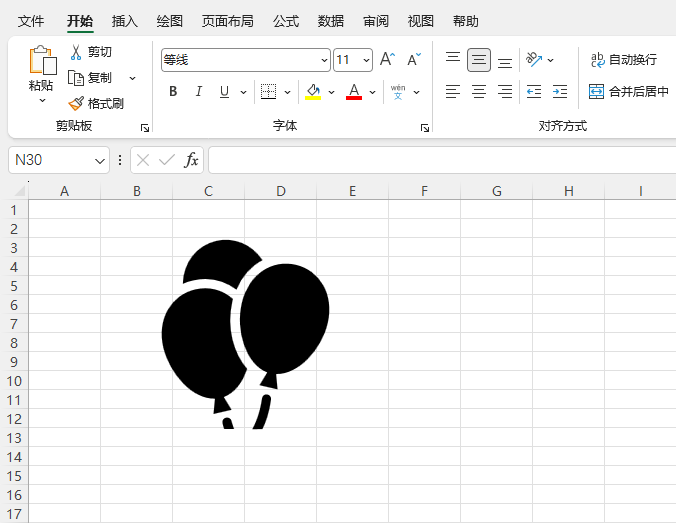Select column header A
676x523 pixels.
[64, 191]
